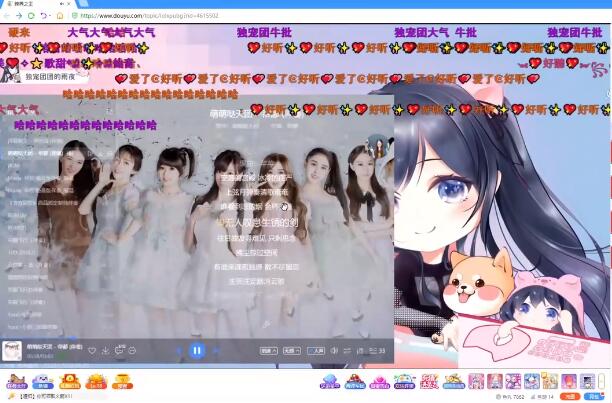
Task: Toggle the third boxed vocal option in player
Action: tap(315, 350)
